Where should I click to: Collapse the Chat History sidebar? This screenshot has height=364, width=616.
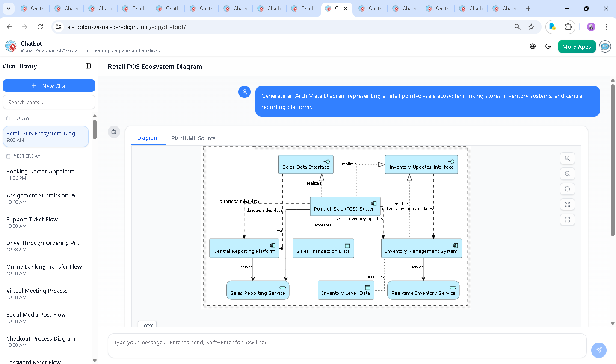pos(88,66)
